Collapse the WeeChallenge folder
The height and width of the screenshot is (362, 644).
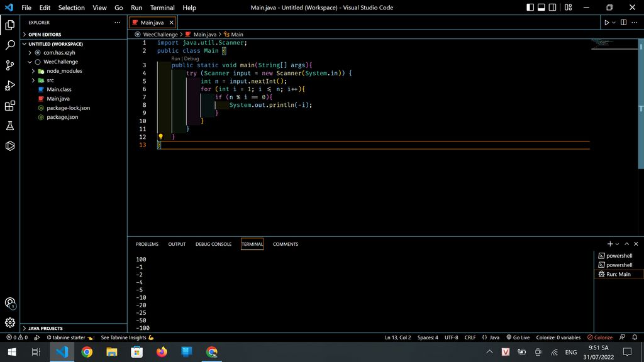[60, 62]
